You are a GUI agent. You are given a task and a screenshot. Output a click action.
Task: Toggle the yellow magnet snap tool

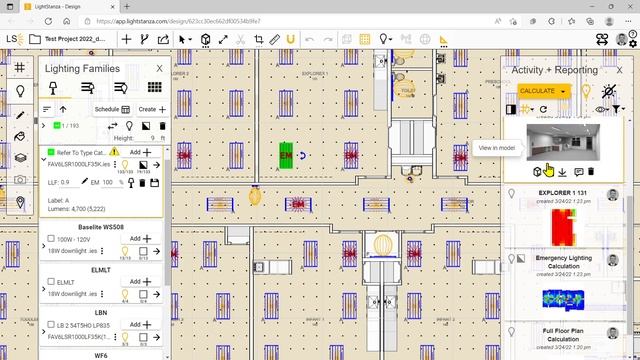[x=291, y=40]
